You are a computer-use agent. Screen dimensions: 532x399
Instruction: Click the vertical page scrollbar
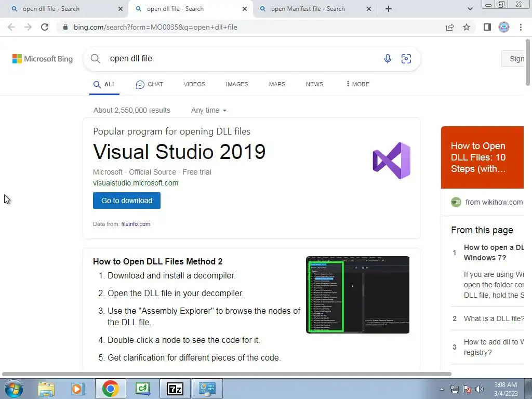(x=528, y=63)
